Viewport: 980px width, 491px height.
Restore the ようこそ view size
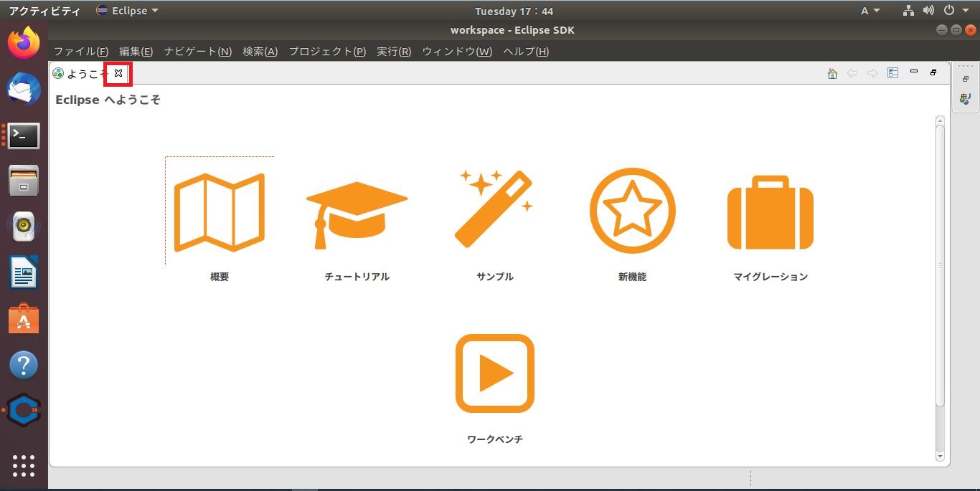click(x=933, y=72)
